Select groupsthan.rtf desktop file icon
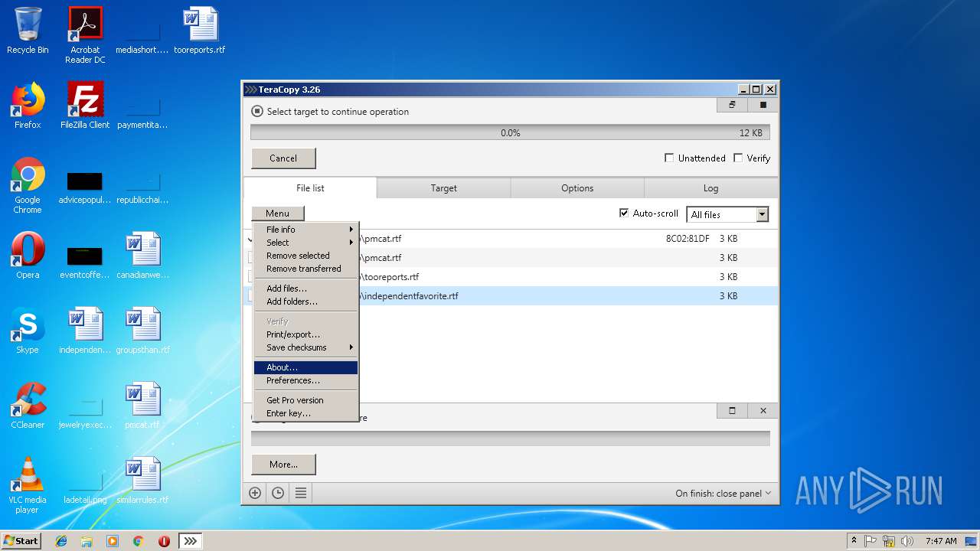 pos(142,331)
